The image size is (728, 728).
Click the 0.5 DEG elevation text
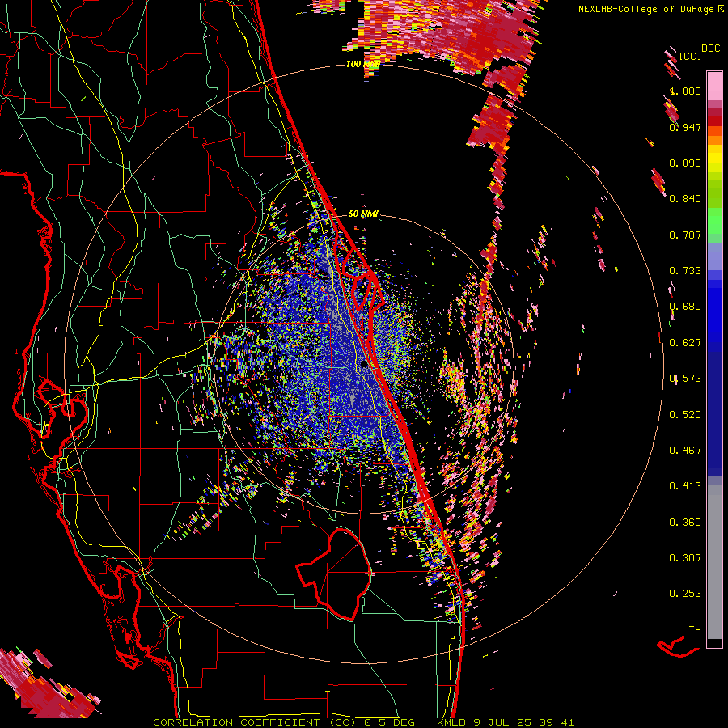(389, 722)
